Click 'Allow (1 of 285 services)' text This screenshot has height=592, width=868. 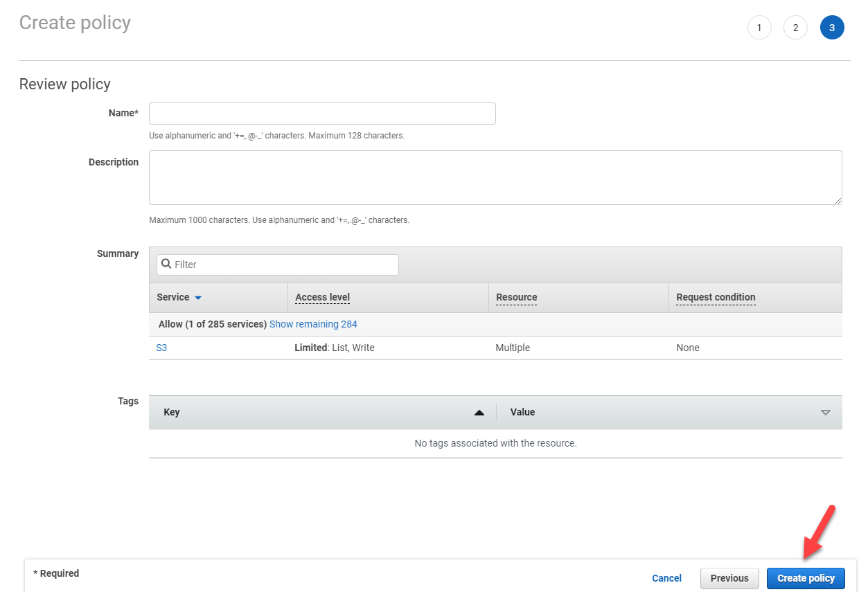click(213, 324)
